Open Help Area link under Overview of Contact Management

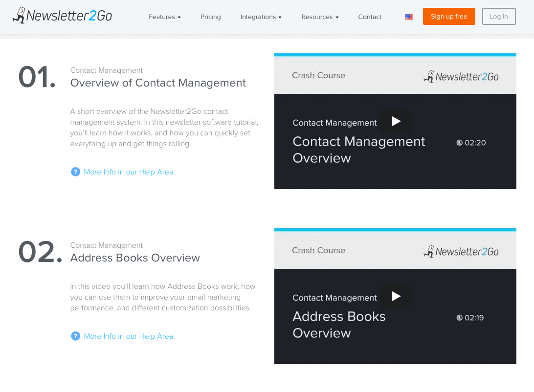pos(129,172)
